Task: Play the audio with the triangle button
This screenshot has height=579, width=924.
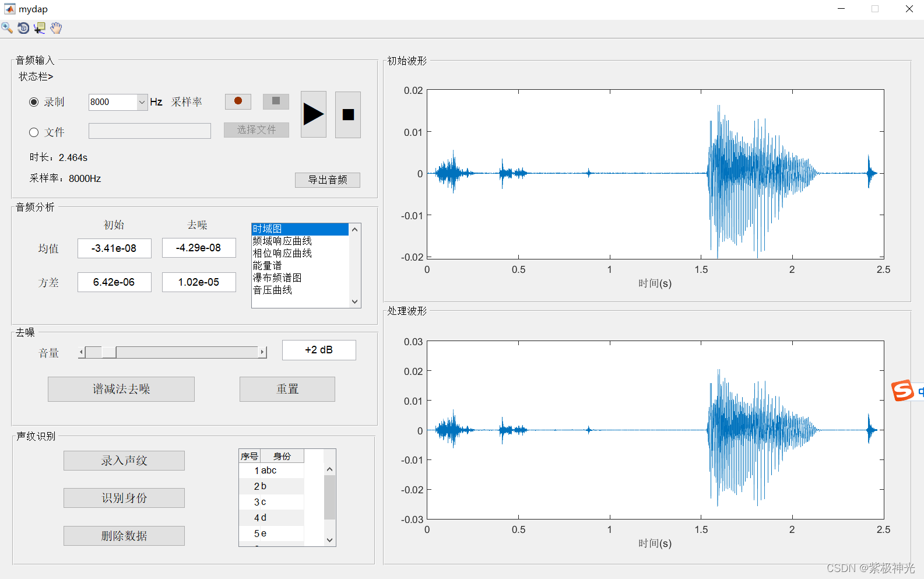Action: (x=314, y=114)
